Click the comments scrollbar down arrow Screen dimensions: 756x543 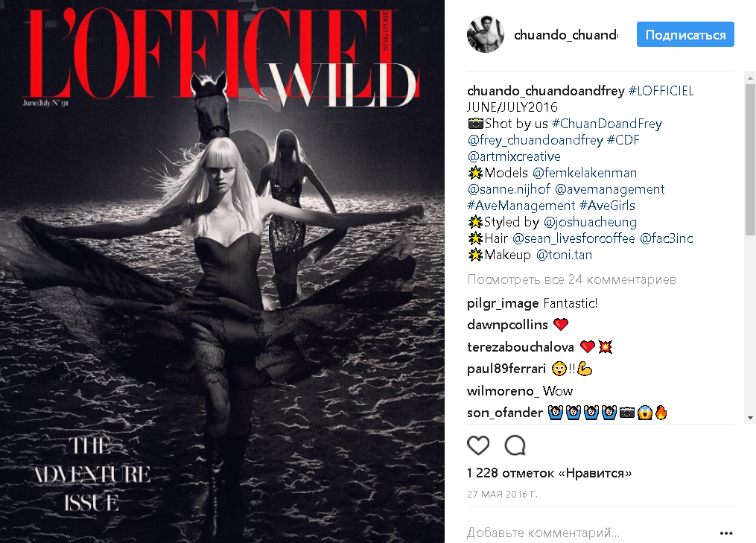point(750,418)
